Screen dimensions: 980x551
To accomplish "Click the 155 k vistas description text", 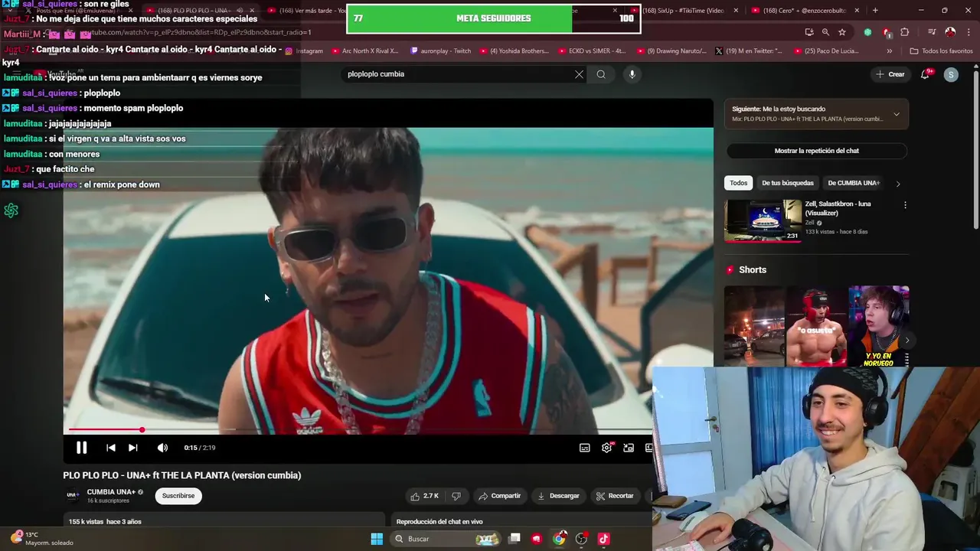I will (105, 521).
